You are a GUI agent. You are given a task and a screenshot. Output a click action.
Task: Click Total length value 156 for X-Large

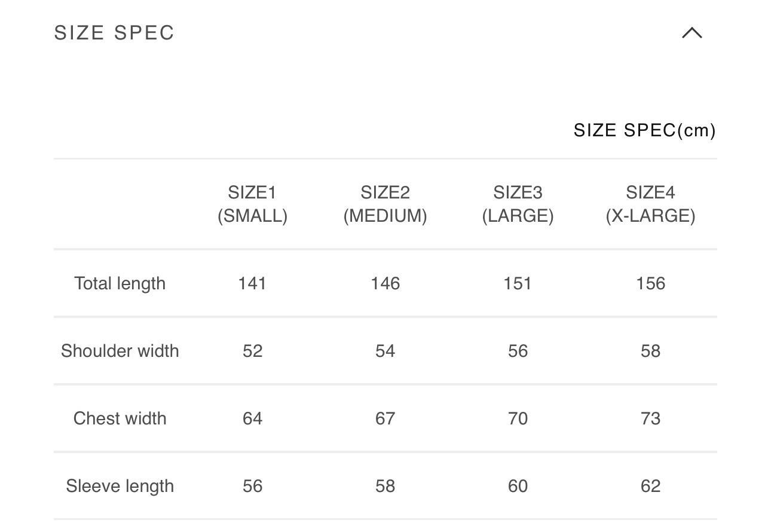click(x=650, y=283)
